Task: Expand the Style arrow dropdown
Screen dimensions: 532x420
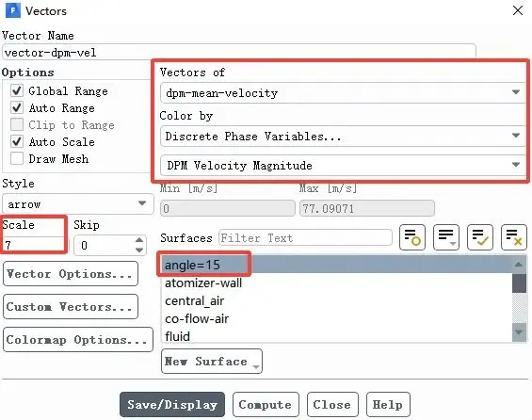Action: tap(78, 204)
